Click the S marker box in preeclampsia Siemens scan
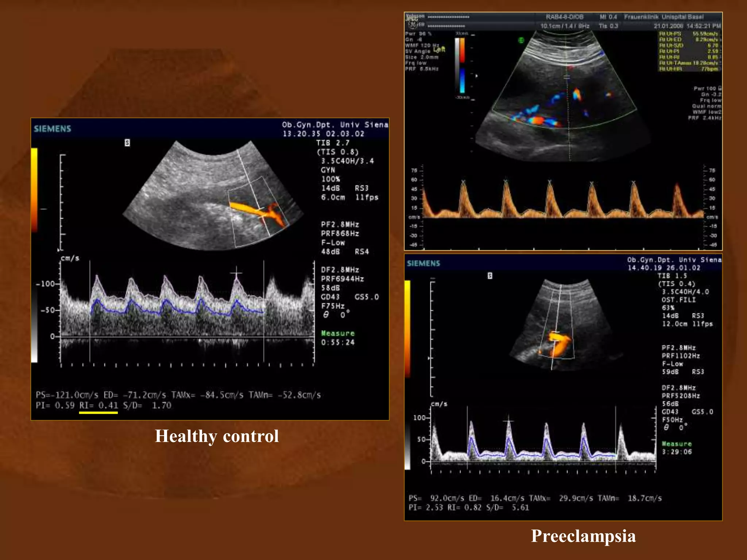The width and height of the screenshot is (747, 560). [x=490, y=276]
